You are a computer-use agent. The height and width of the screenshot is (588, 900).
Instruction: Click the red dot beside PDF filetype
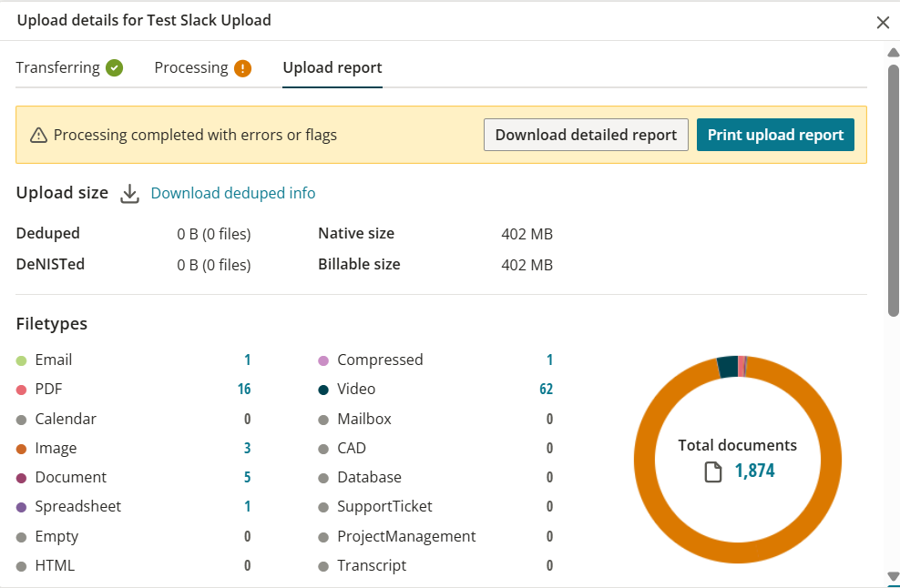(20, 389)
